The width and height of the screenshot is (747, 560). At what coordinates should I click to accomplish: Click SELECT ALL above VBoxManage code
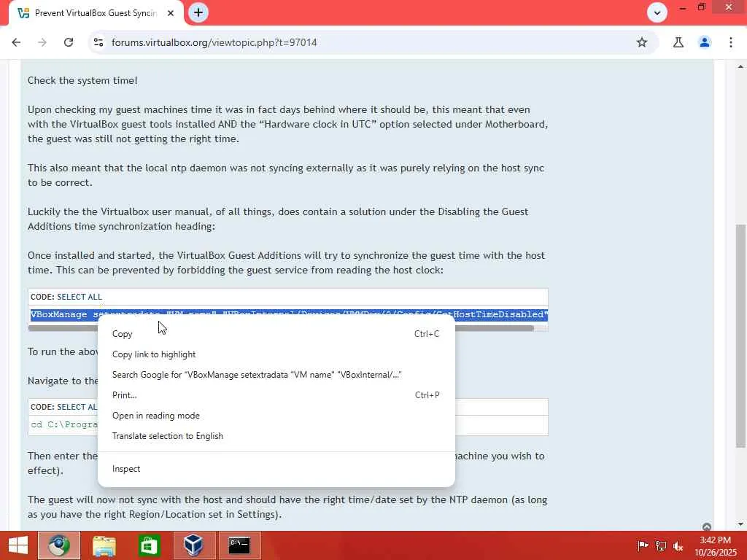[80, 297]
